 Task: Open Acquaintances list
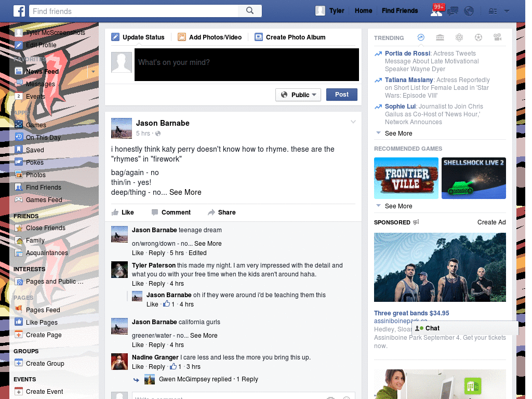coord(47,253)
